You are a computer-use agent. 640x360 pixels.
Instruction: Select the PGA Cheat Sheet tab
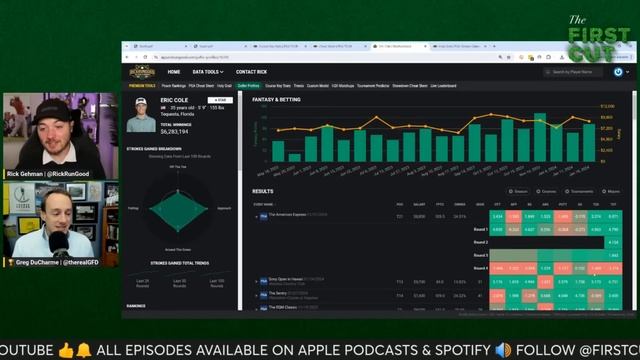201,86
